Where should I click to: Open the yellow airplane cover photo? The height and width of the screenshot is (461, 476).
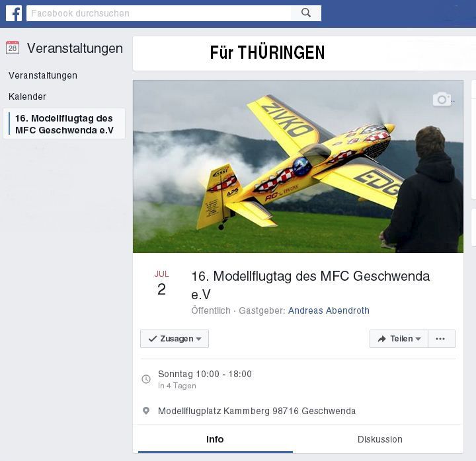click(x=298, y=166)
